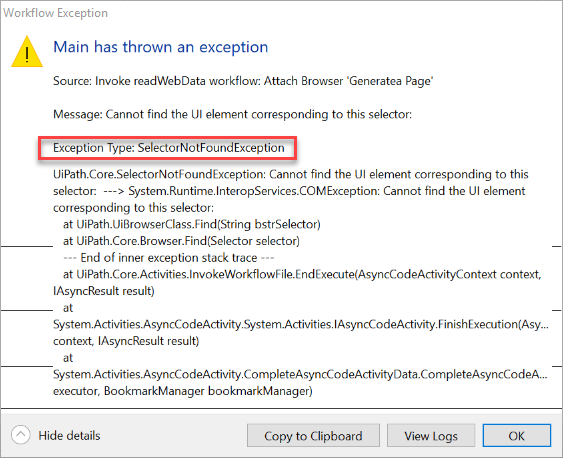This screenshot has width=563, height=458.
Task: Open the View Logs button
Action: (431, 435)
